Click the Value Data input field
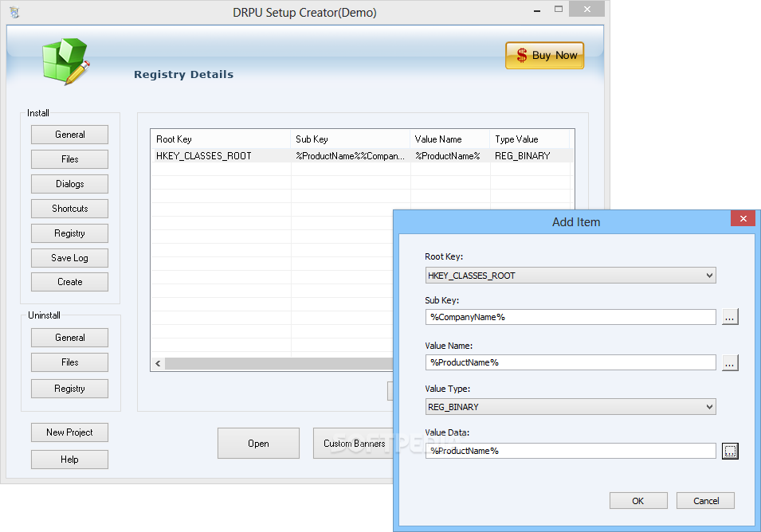The image size is (761, 532). pos(571,451)
